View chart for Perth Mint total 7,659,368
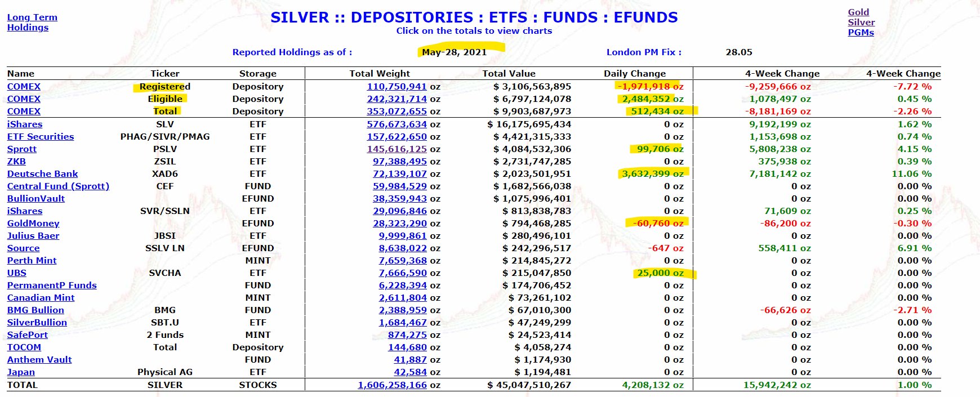This screenshot has width=980, height=397. pyautogui.click(x=403, y=261)
